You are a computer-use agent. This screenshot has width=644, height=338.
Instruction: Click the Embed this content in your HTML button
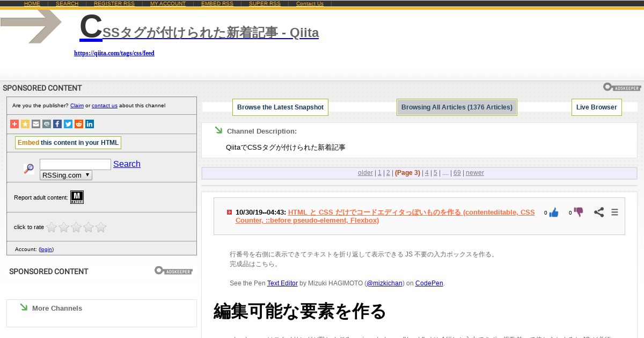click(x=68, y=143)
